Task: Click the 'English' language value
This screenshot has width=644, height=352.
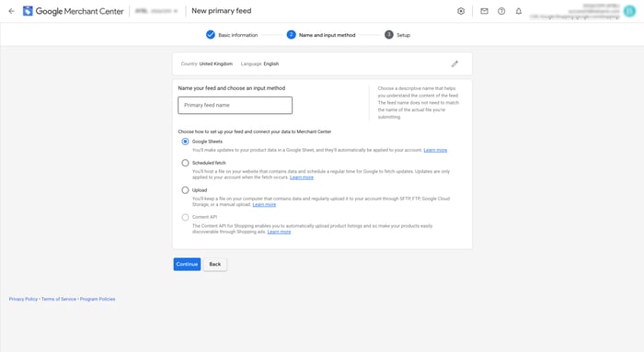Action: pos(271,64)
